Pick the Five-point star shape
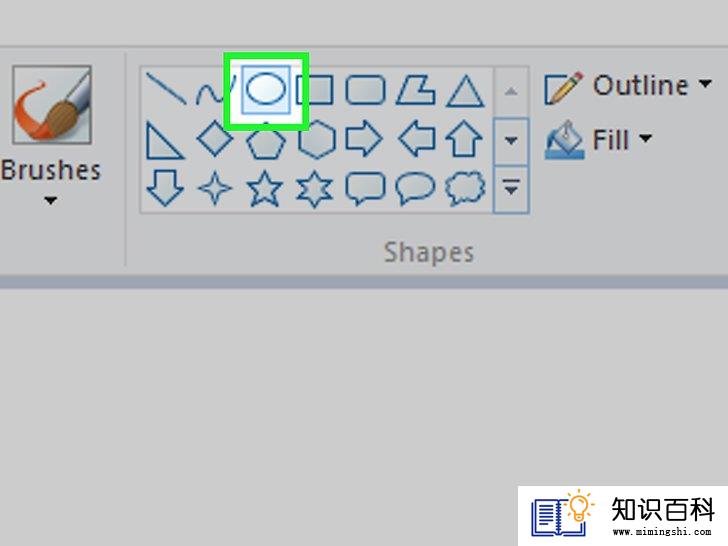This screenshot has width=728, height=546. tap(265, 188)
